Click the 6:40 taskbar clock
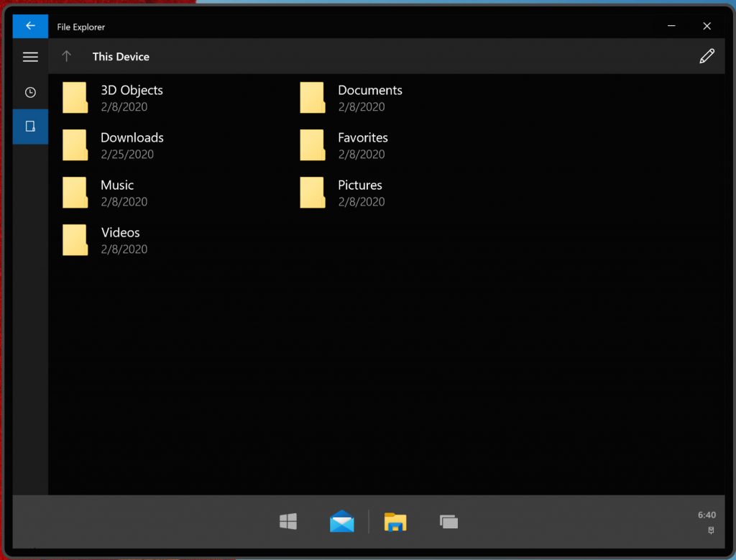Viewport: 736px width, 560px height. pos(707,515)
